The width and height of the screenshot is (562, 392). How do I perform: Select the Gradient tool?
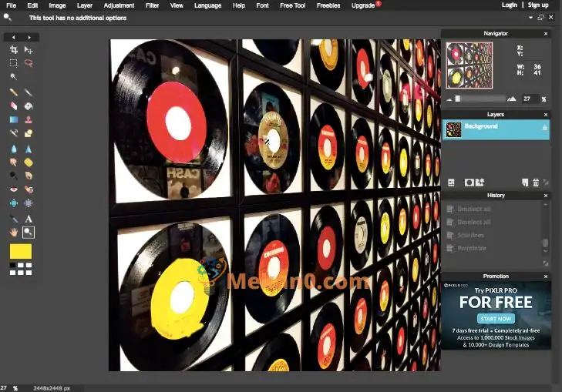coord(14,119)
